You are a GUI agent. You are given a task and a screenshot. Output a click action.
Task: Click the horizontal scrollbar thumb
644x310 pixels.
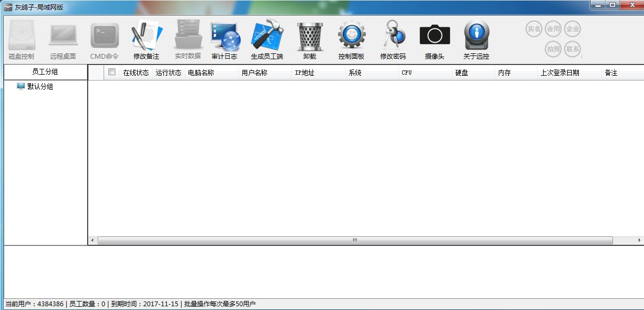pos(354,241)
